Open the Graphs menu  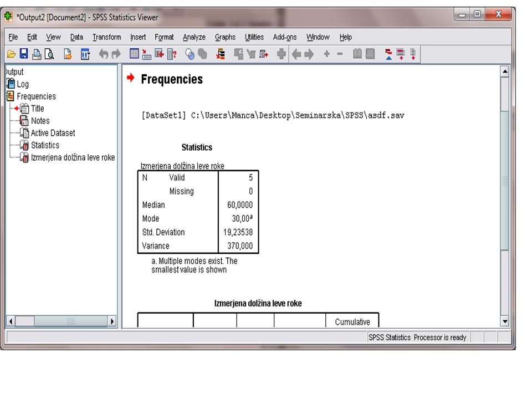tap(225, 37)
